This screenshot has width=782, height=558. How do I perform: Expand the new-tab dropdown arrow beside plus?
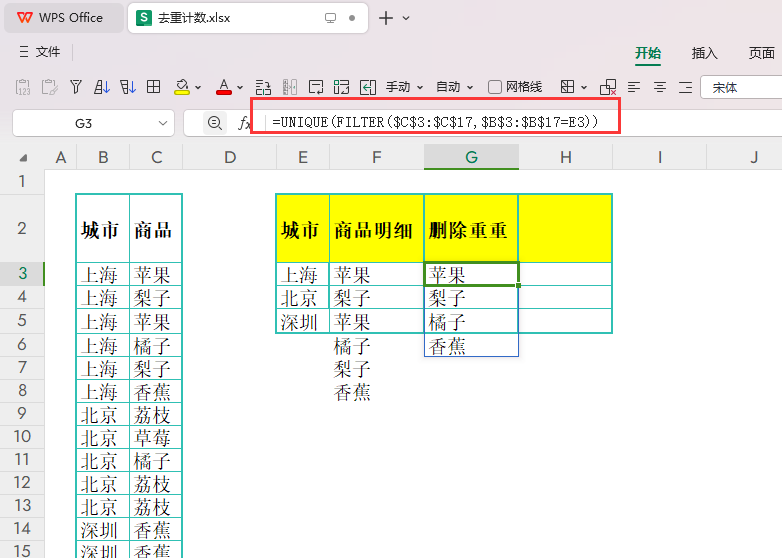[406, 18]
